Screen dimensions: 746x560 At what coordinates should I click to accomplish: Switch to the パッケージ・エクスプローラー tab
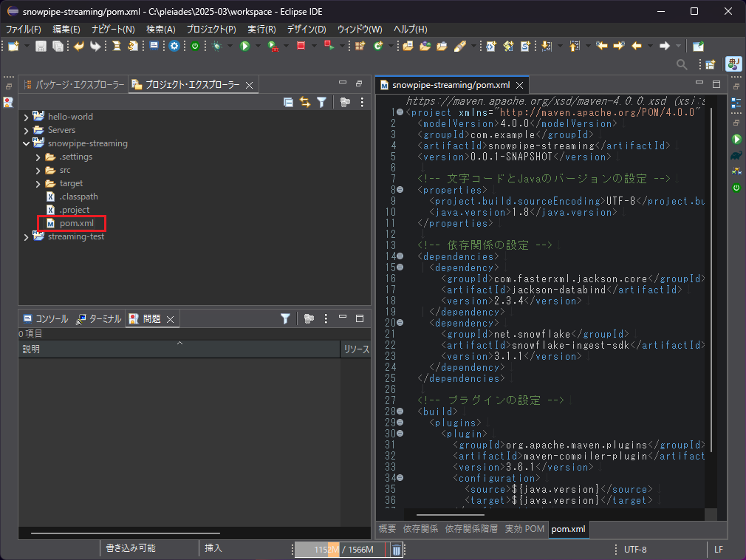(x=74, y=85)
